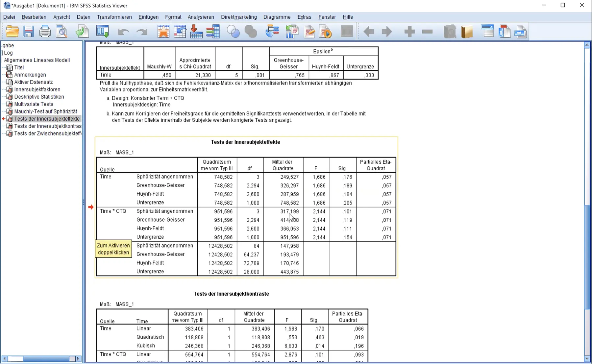Viewport: 592px width, 364px height.
Task: Click Tests der Innersubjekteffekte table title
Action: (x=246, y=142)
